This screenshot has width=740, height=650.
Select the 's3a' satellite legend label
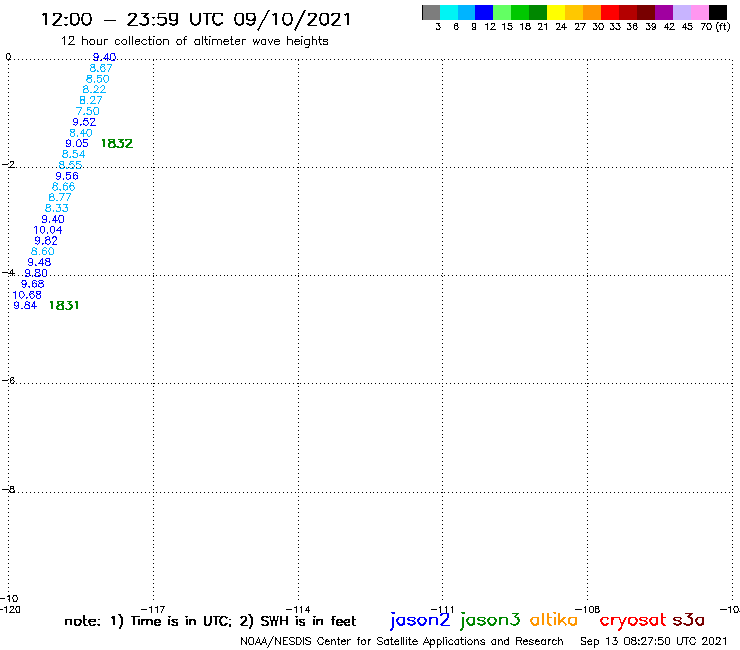coord(688,620)
